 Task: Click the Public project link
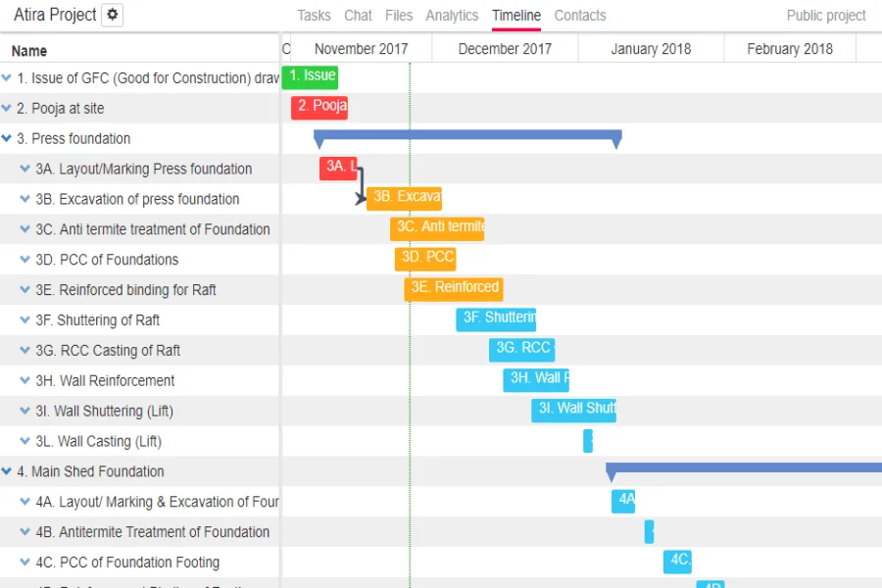[823, 15]
